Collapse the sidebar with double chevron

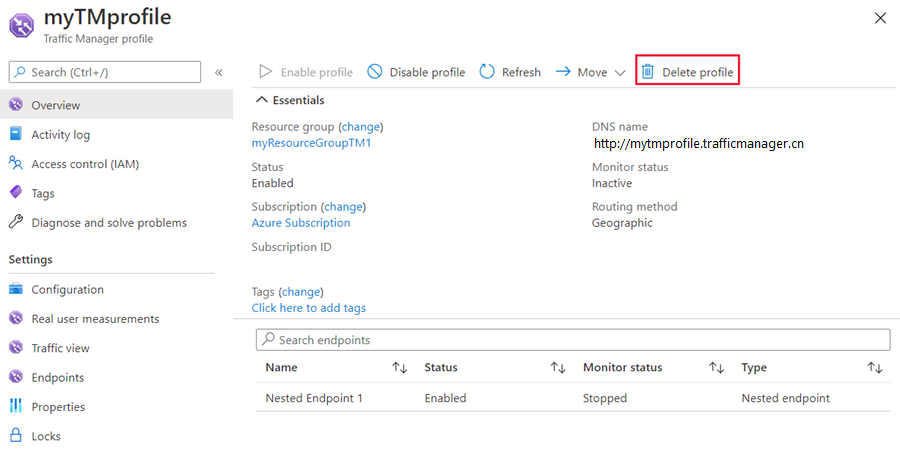[x=219, y=72]
